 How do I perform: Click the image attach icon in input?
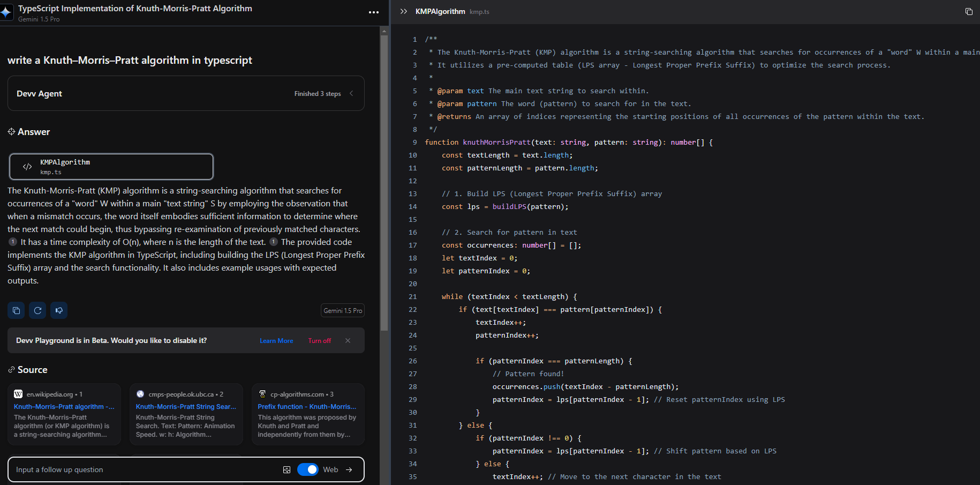tap(287, 470)
